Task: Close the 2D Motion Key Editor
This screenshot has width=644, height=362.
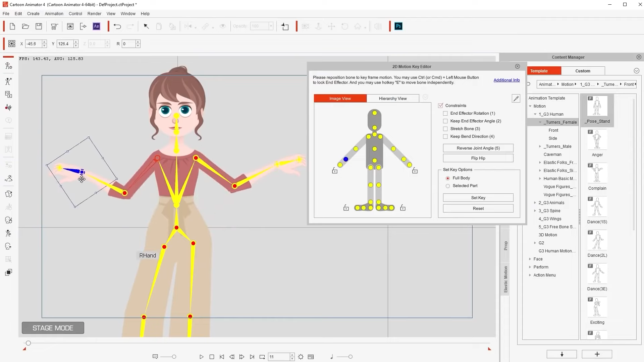Action: (518, 66)
